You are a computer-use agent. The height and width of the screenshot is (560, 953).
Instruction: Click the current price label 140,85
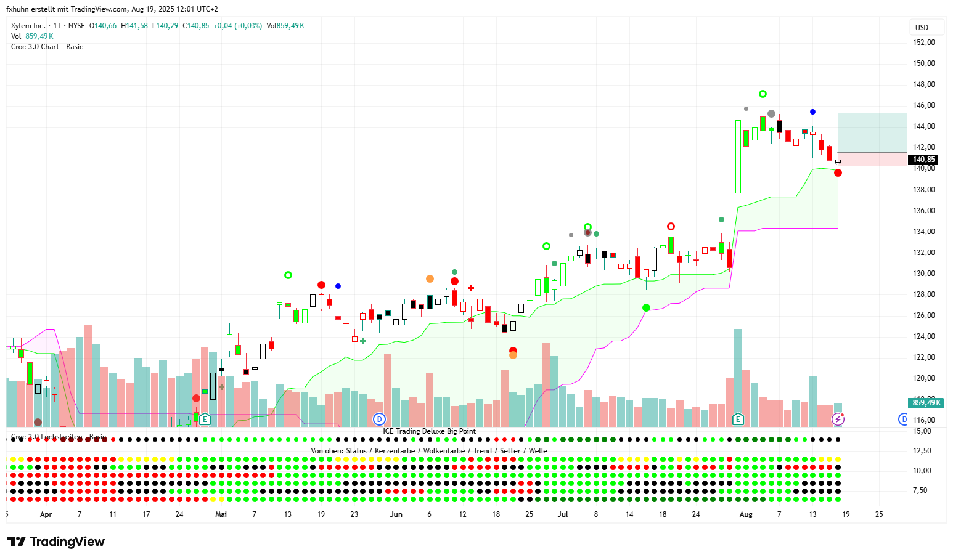[923, 160]
